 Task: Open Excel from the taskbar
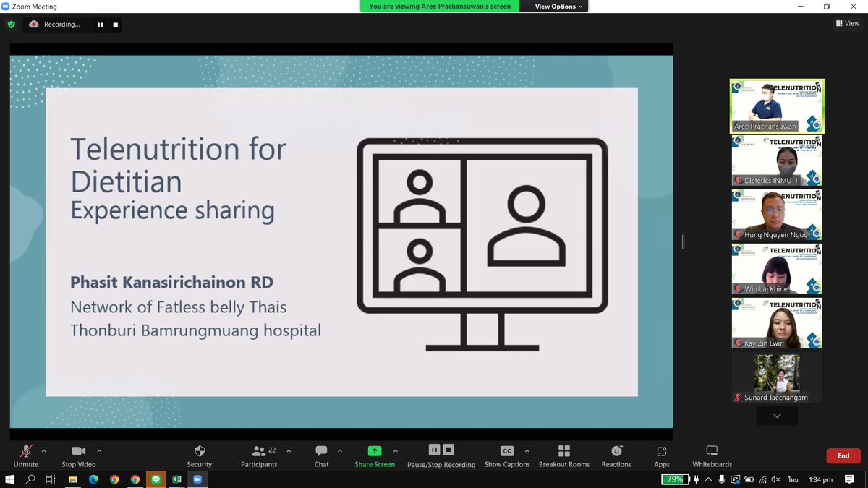[176, 479]
